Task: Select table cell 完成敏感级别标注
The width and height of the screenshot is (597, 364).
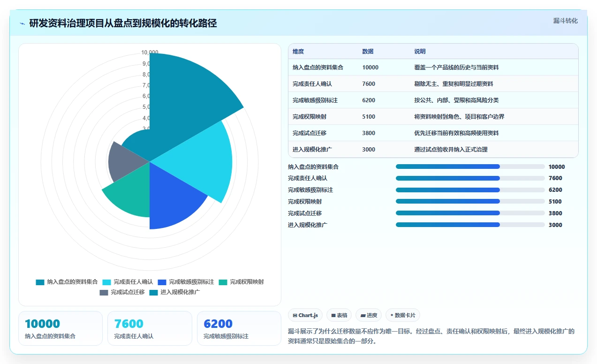Action: [315, 100]
